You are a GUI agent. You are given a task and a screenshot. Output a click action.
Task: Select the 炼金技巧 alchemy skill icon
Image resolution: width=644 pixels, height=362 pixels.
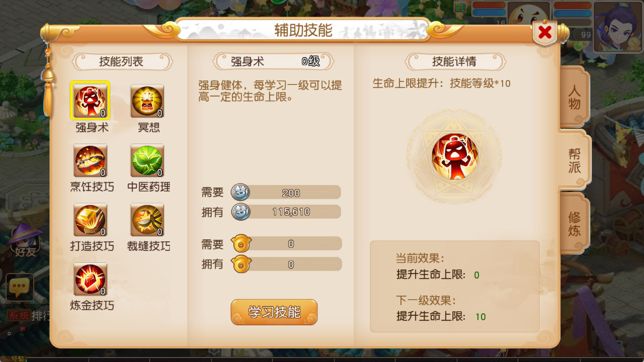tap(91, 279)
